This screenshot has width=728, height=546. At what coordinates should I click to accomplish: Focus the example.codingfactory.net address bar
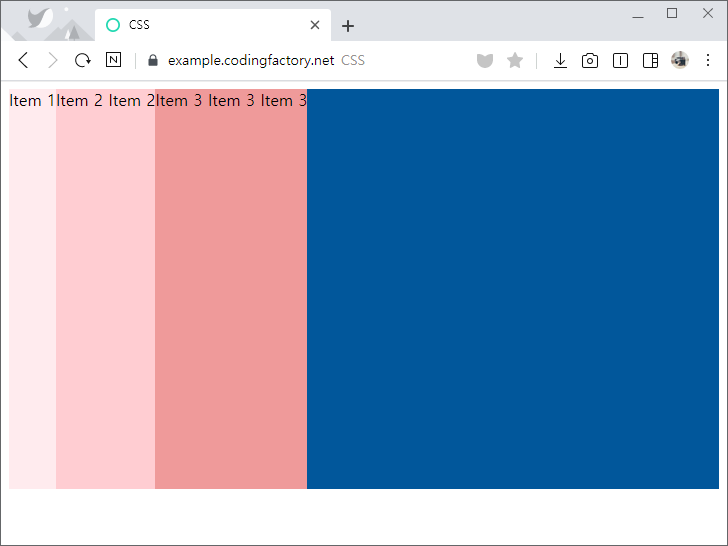coord(300,60)
